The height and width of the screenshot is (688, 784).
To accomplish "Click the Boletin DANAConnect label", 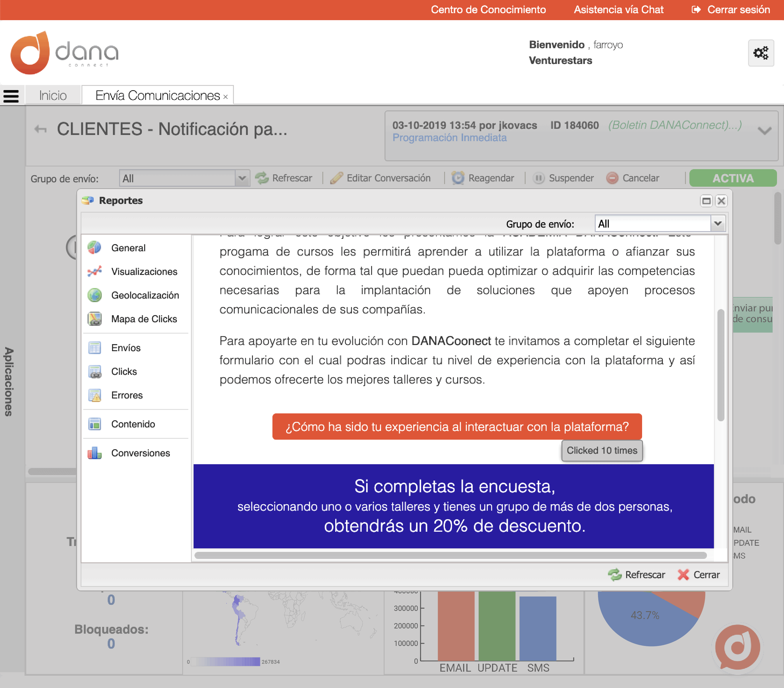I will tap(675, 125).
